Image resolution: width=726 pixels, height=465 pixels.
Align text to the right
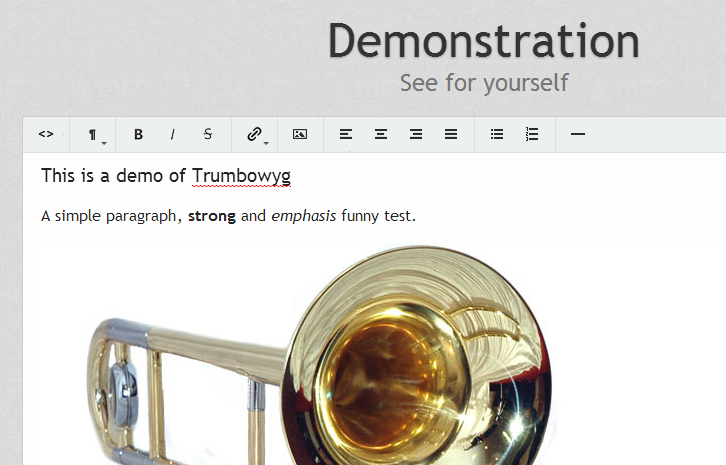click(416, 134)
